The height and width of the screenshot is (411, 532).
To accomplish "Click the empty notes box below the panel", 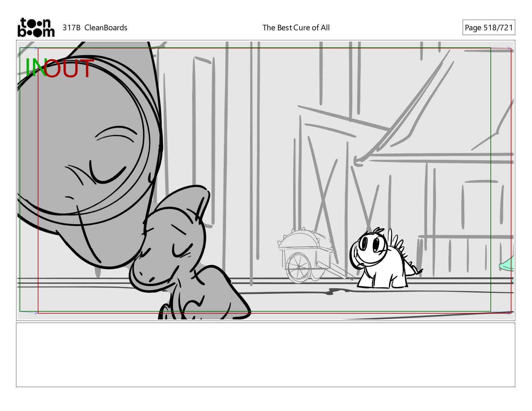I will (265, 355).
